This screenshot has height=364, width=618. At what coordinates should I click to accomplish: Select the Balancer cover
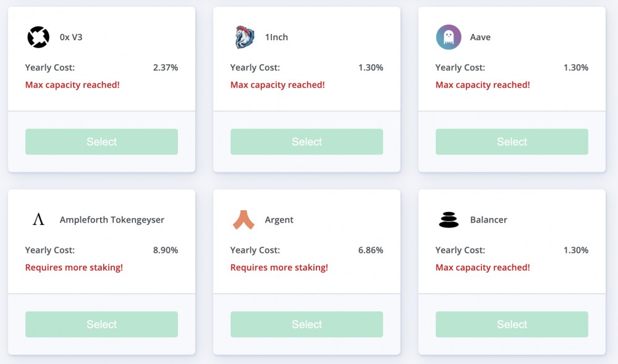pos(512,324)
